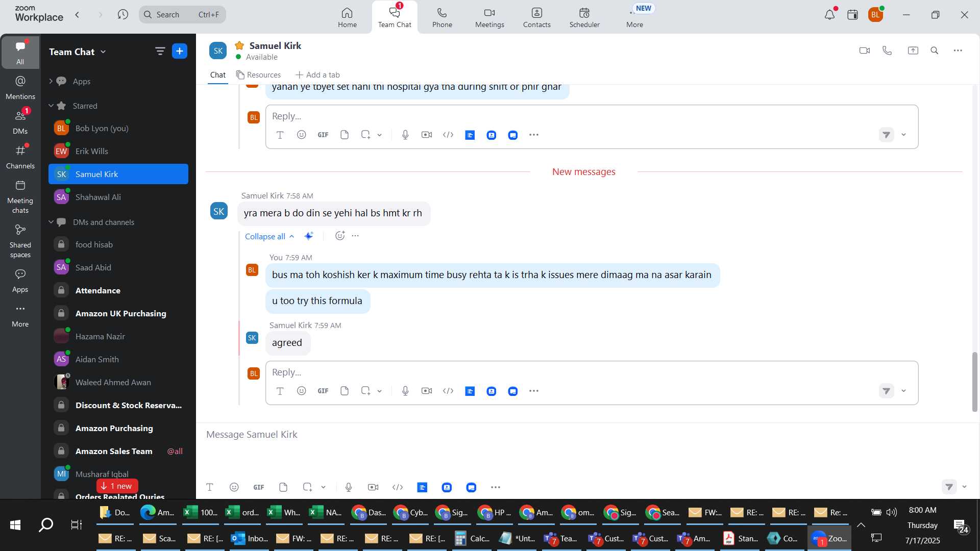
Task: Expand the Apps section in sidebar
Action: 51,81
